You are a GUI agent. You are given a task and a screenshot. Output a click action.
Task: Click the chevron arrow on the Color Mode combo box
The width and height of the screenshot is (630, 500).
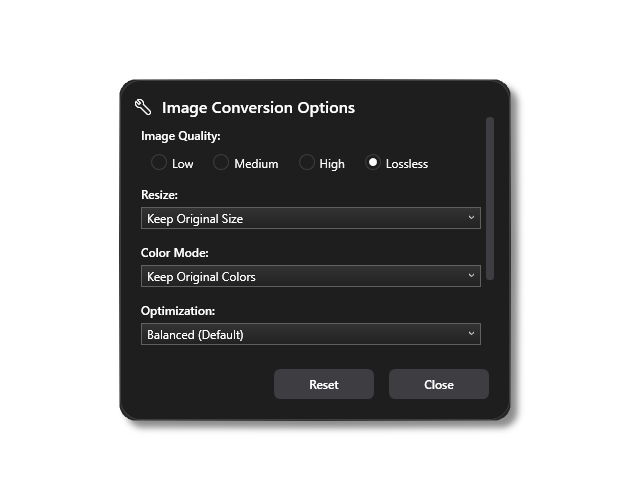click(x=471, y=275)
